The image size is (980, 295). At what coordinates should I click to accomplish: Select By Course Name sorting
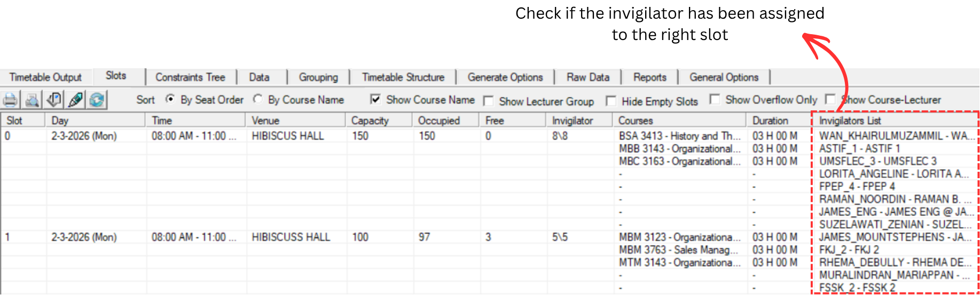tap(258, 99)
